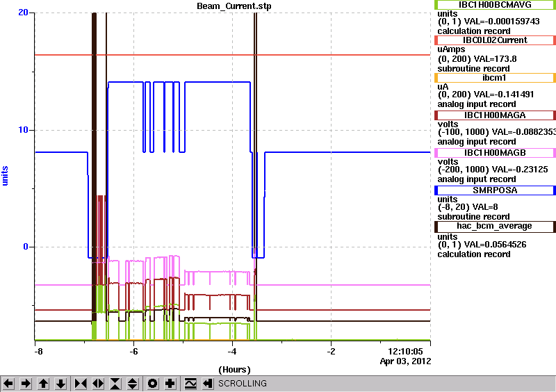Select the IBC1H00MAGB legend entry
Viewport: 556px width, 392px height.
(495, 153)
